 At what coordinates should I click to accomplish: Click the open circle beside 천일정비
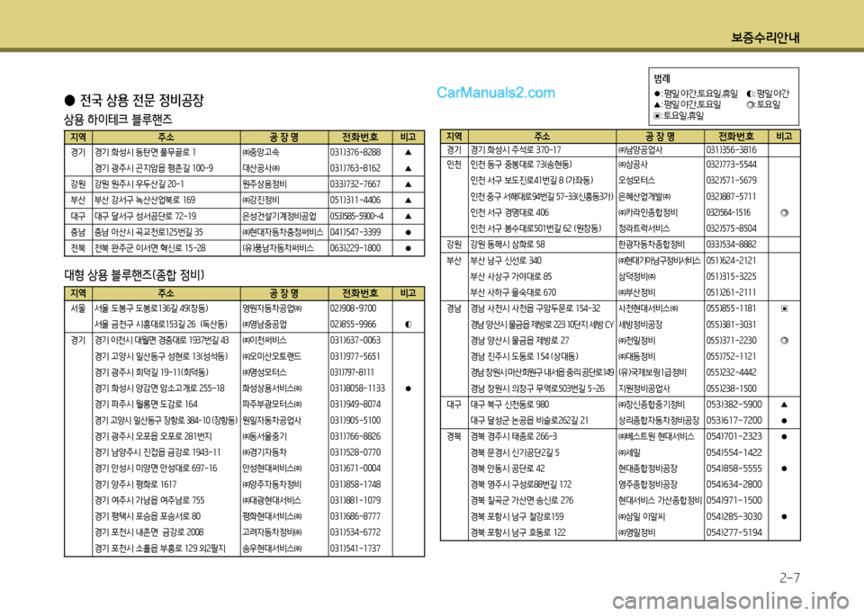click(x=785, y=341)
